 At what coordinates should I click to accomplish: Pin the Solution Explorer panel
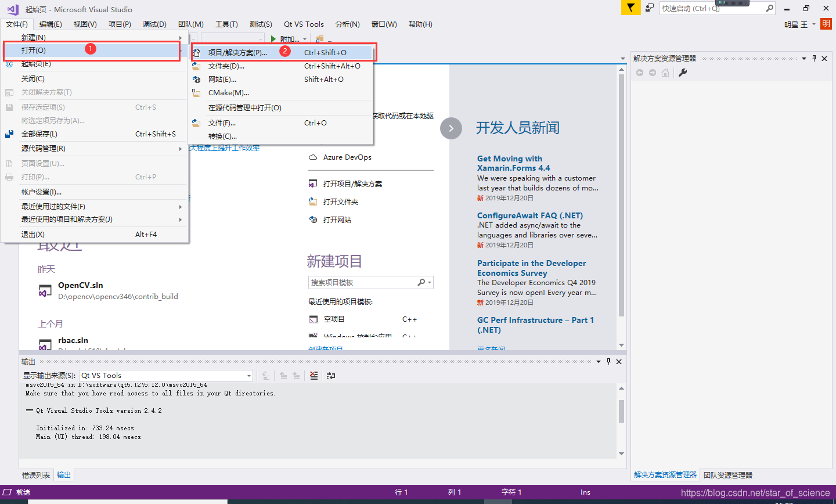814,58
